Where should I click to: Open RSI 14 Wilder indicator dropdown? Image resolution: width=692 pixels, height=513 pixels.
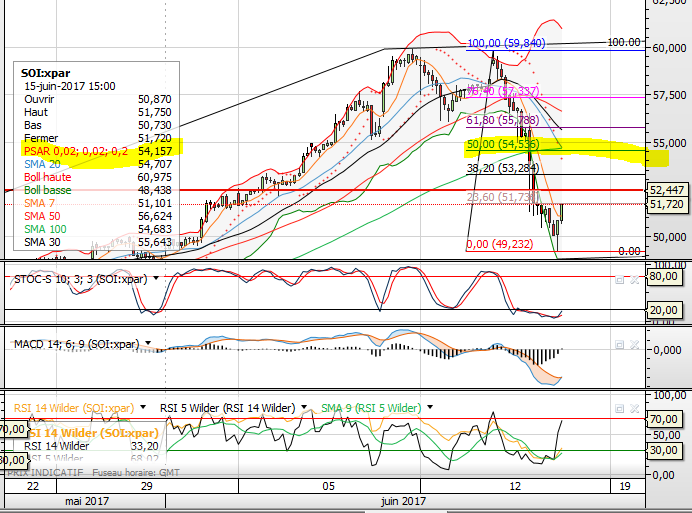point(143,408)
